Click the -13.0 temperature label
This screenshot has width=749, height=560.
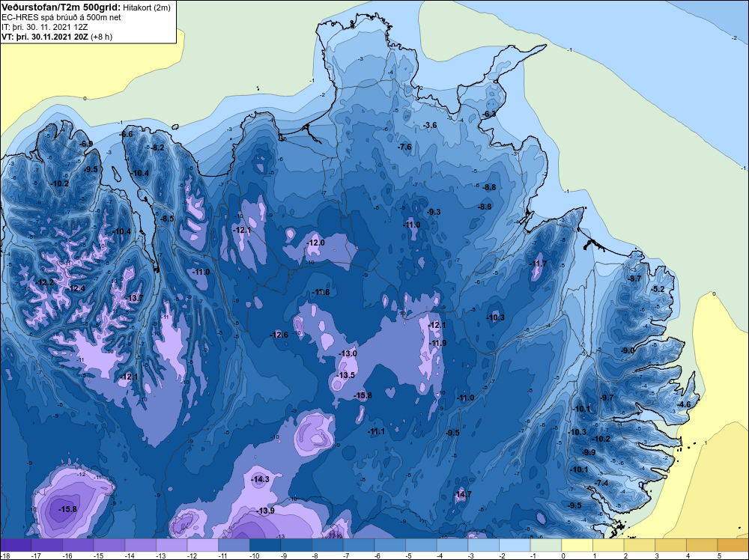point(348,353)
